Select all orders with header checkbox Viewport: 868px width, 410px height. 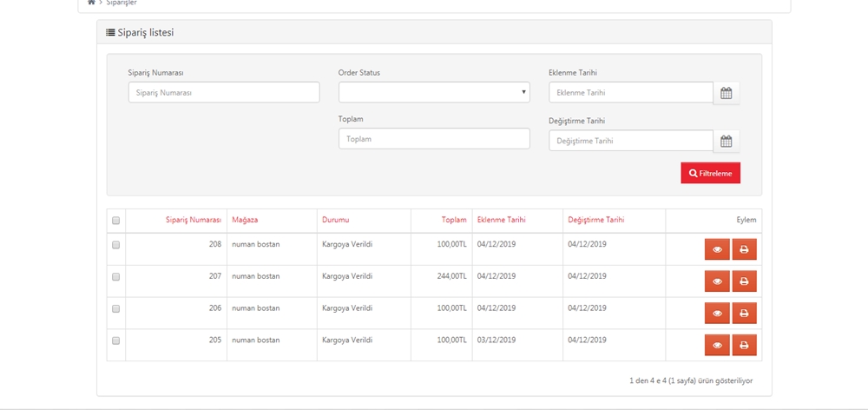(x=115, y=220)
